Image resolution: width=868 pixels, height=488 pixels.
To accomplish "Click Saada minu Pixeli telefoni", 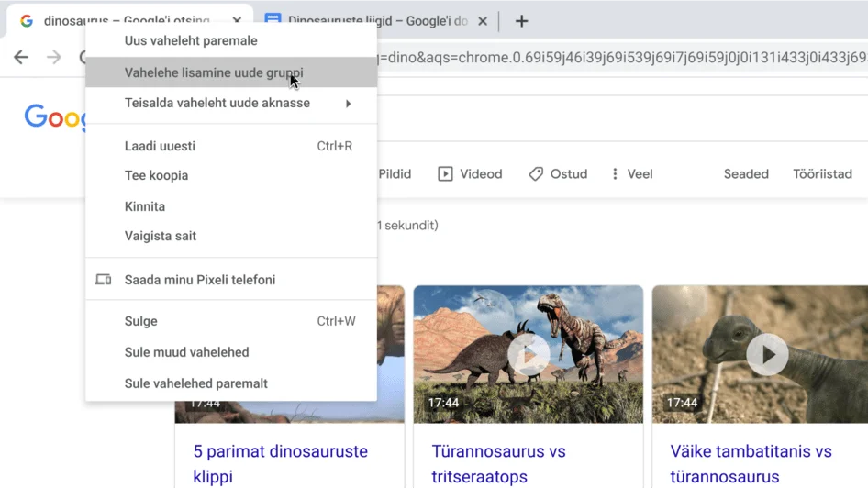I will (x=199, y=280).
